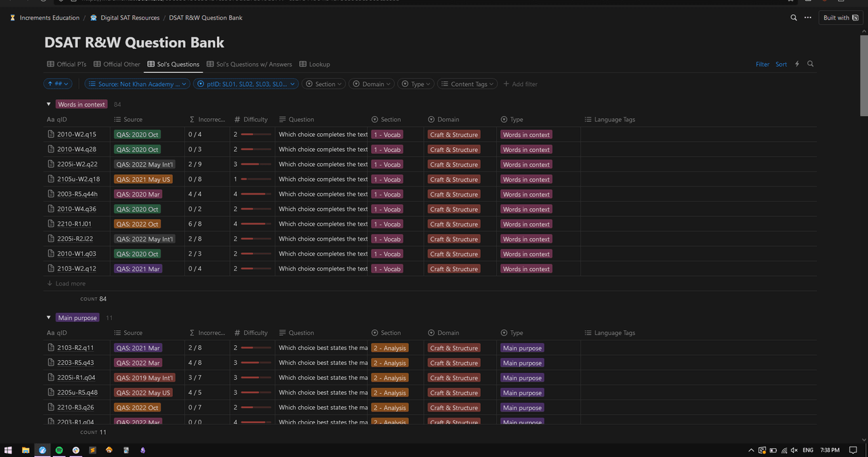Click the Built with Notion button
The width and height of the screenshot is (868, 457).
(x=840, y=18)
